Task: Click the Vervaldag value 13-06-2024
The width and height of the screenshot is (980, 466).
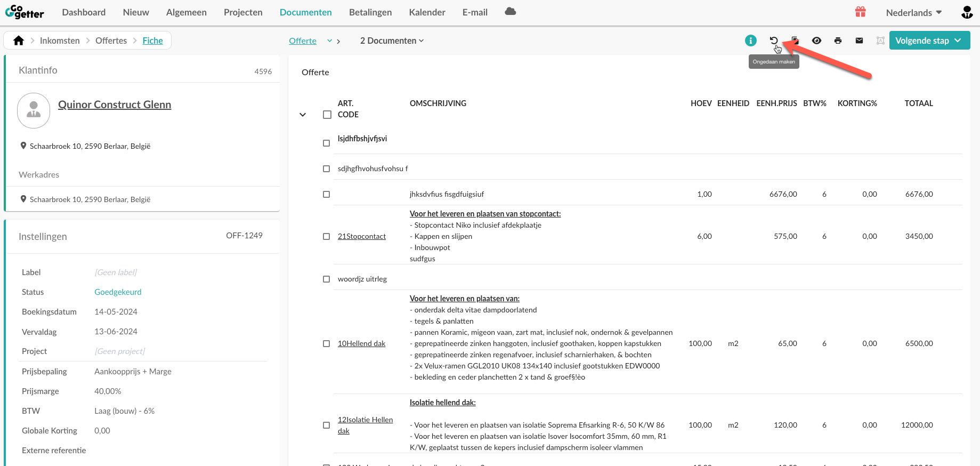Action: [116, 331]
